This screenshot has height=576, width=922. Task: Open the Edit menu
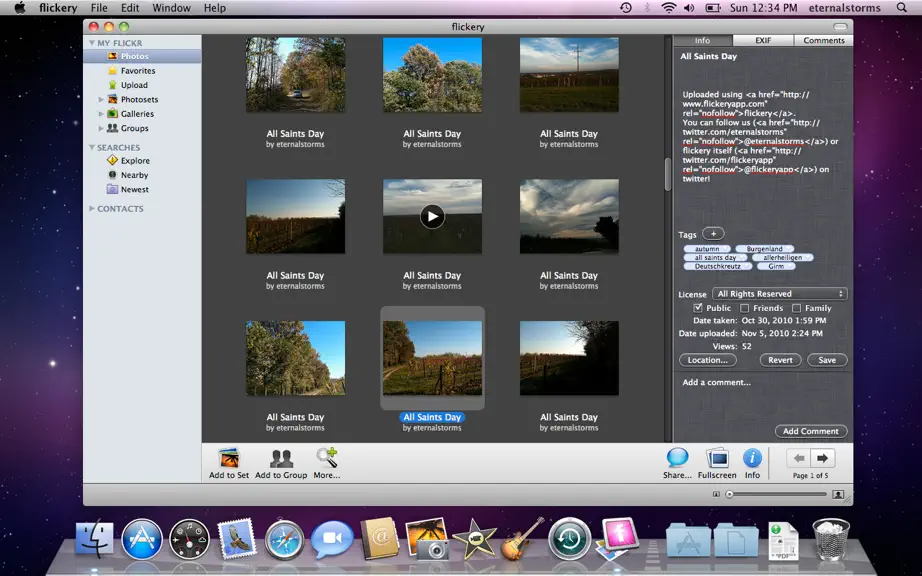(x=130, y=8)
